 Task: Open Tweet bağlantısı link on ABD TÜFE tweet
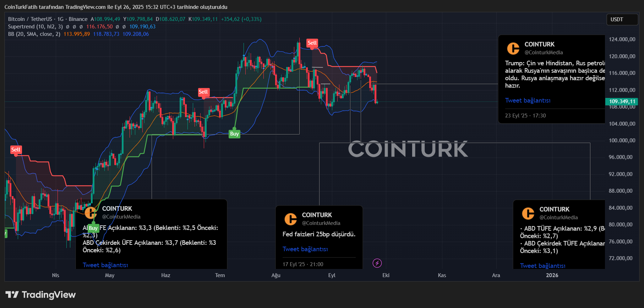click(x=542, y=266)
